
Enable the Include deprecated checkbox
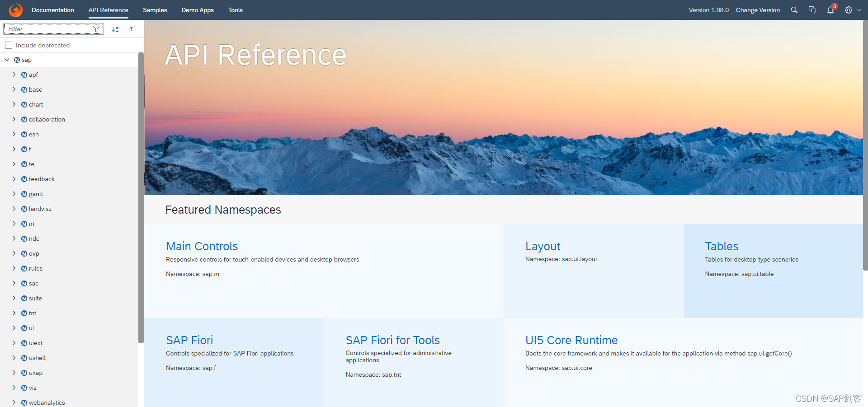(x=9, y=45)
